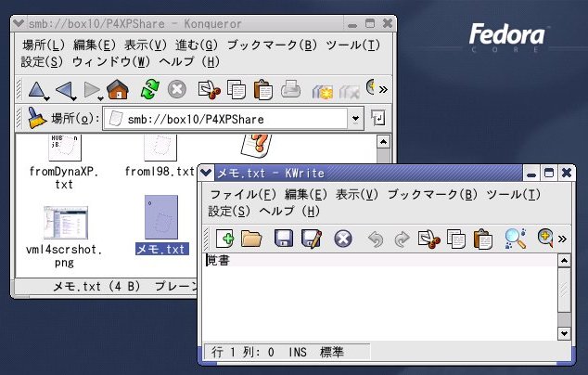Click Konqueror's new-tab icon with yellow star

tap(322, 91)
